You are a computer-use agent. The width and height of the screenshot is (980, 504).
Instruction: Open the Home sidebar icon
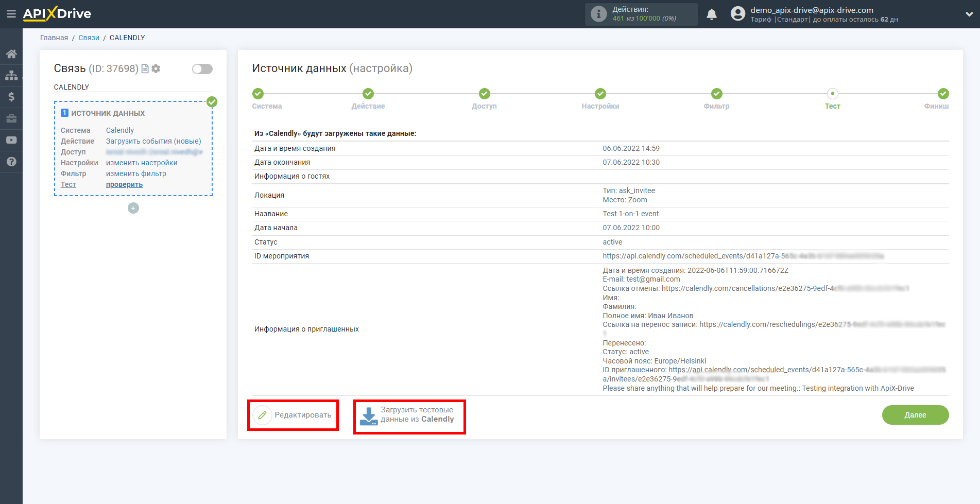tap(11, 54)
